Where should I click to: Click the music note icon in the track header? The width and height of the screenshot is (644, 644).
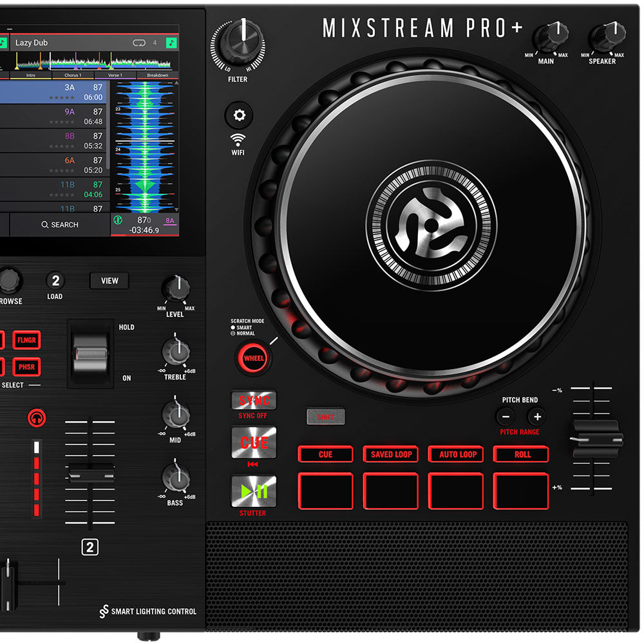point(171,42)
